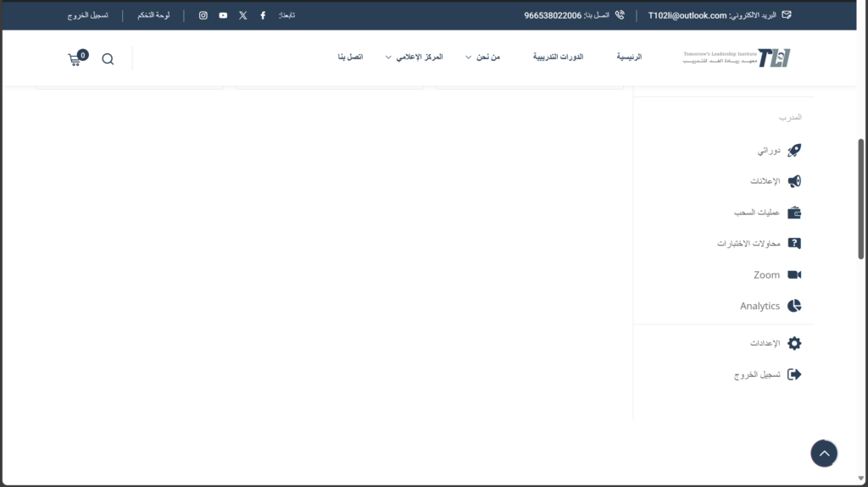
Task: Visit the Instagram page icon
Action: pos(203,15)
